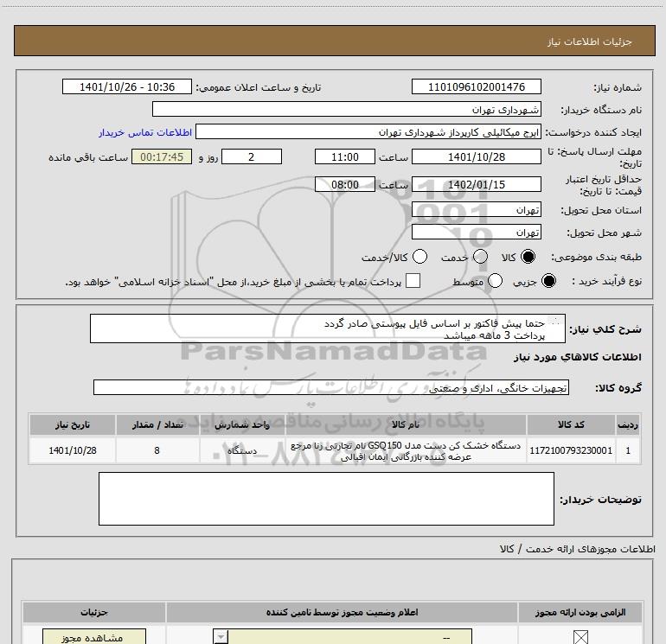Click the product name cell GSQ150
The width and height of the screenshot is (666, 644).
click(x=406, y=450)
